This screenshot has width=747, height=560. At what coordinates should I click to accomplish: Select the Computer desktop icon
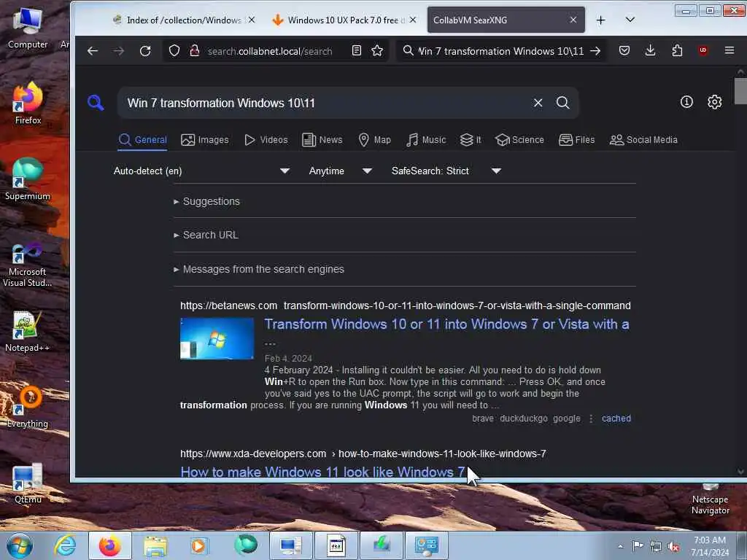28,28
